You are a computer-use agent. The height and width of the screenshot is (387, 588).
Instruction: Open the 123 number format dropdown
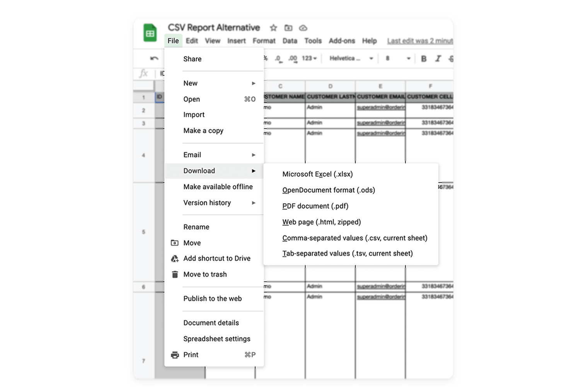point(309,58)
